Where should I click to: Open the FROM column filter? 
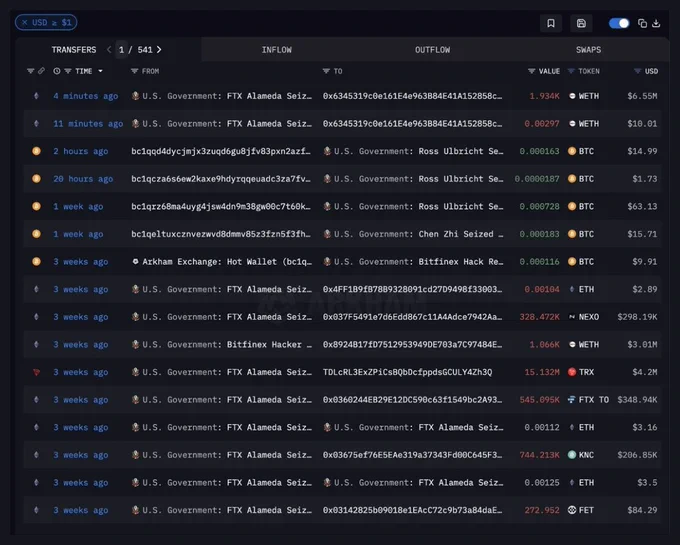(x=134, y=71)
